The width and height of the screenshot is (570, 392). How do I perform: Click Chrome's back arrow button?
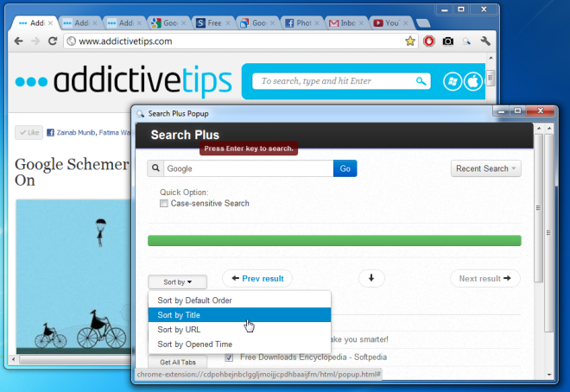(18, 41)
